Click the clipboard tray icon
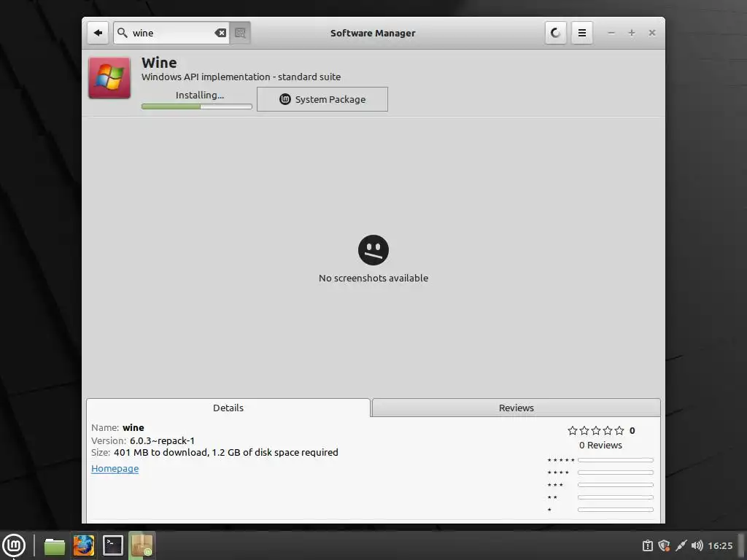 [x=648, y=545]
